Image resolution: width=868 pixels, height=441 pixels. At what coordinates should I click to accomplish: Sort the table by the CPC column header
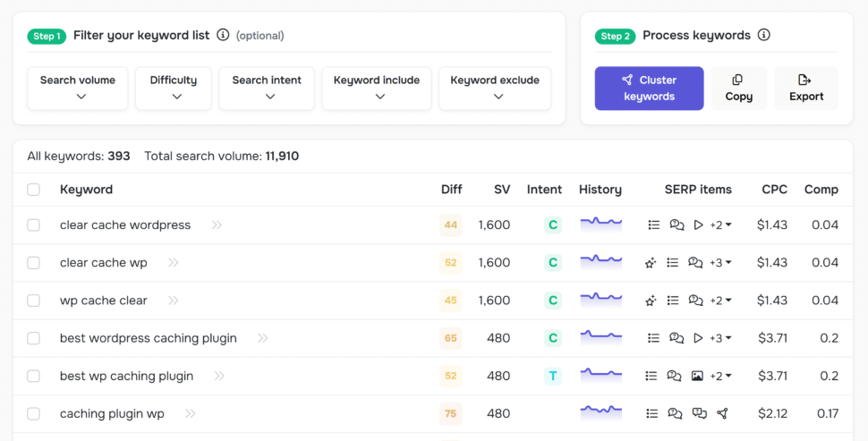click(x=774, y=190)
